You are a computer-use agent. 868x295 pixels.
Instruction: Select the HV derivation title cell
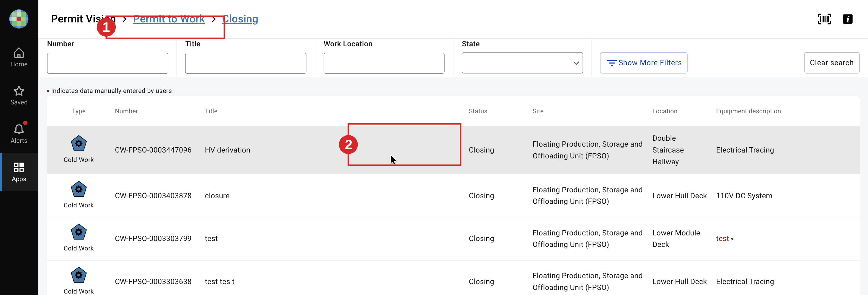[x=227, y=150]
